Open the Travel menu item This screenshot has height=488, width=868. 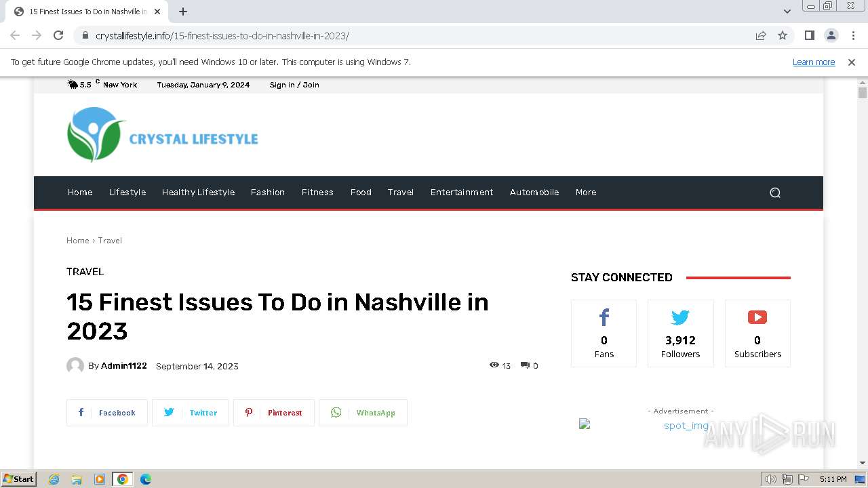401,192
